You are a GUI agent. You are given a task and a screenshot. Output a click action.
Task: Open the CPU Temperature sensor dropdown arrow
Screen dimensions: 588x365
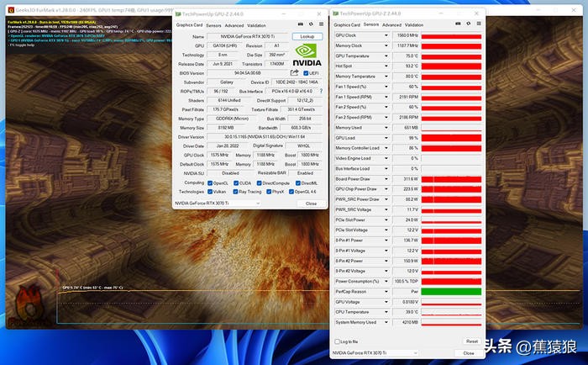point(386,312)
